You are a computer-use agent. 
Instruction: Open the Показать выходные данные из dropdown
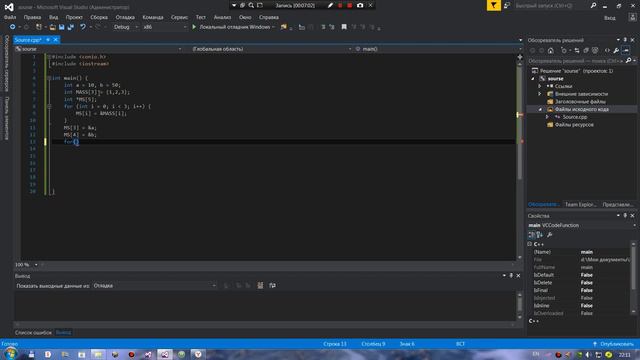click(155, 286)
